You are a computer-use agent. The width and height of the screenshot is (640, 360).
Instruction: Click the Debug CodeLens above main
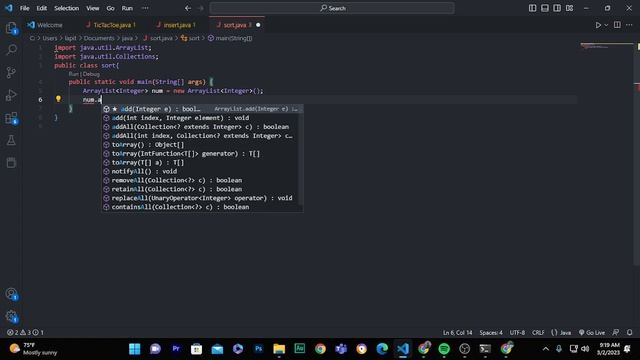click(x=91, y=74)
